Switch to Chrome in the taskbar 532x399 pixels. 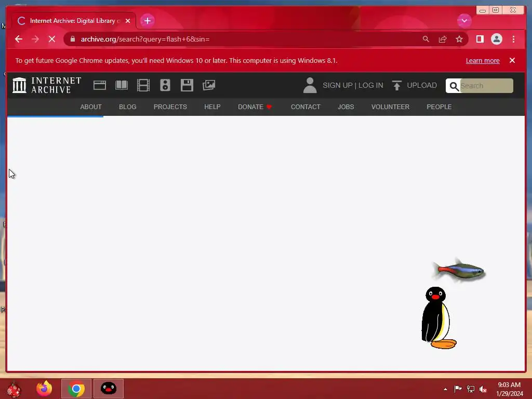click(x=76, y=389)
